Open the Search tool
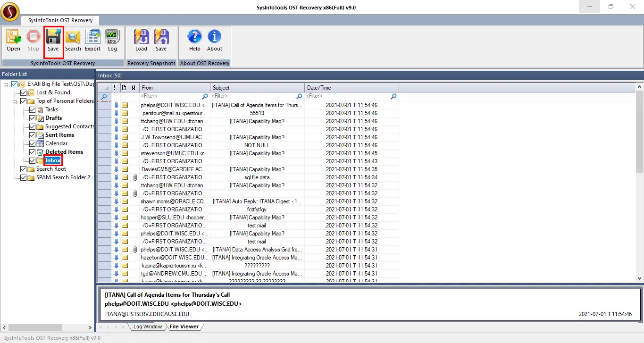The width and height of the screenshot is (644, 343). point(73,40)
